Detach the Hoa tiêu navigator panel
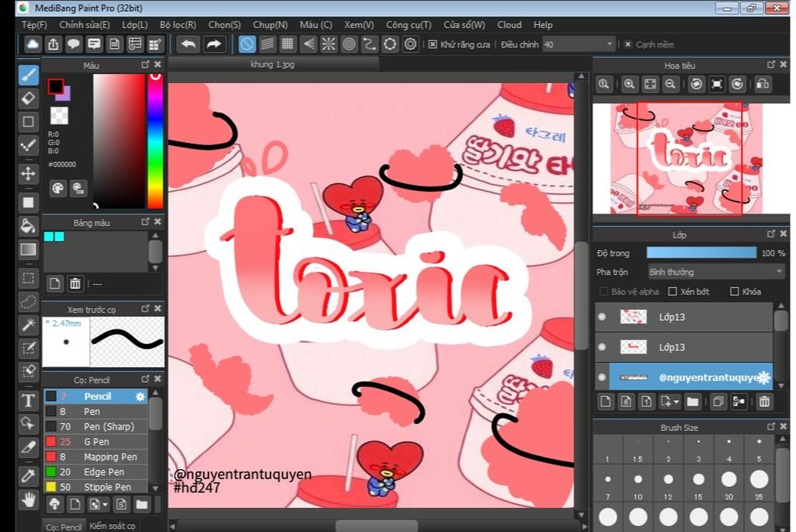The height and width of the screenshot is (532, 796). pyautogui.click(x=771, y=65)
